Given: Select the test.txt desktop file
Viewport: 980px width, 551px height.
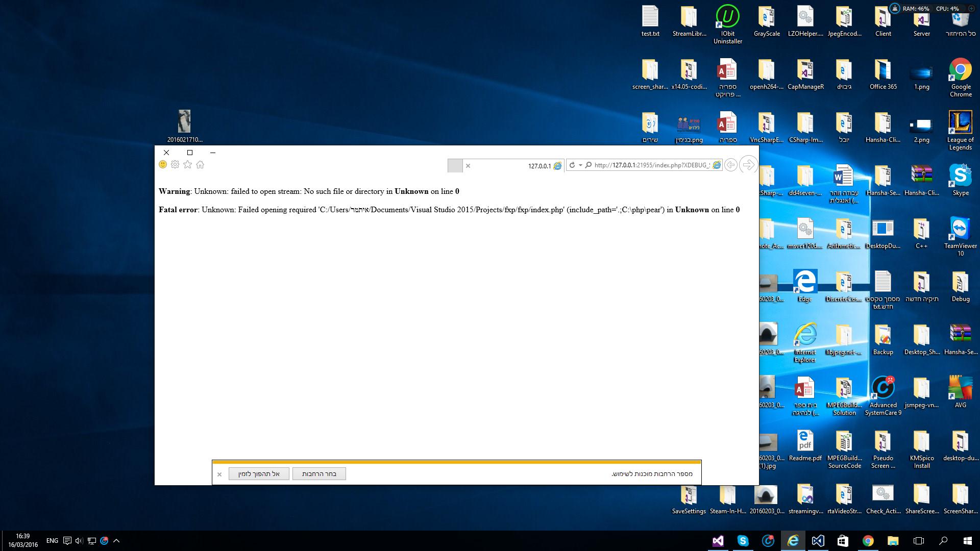Looking at the screenshot, I should pyautogui.click(x=650, y=21).
